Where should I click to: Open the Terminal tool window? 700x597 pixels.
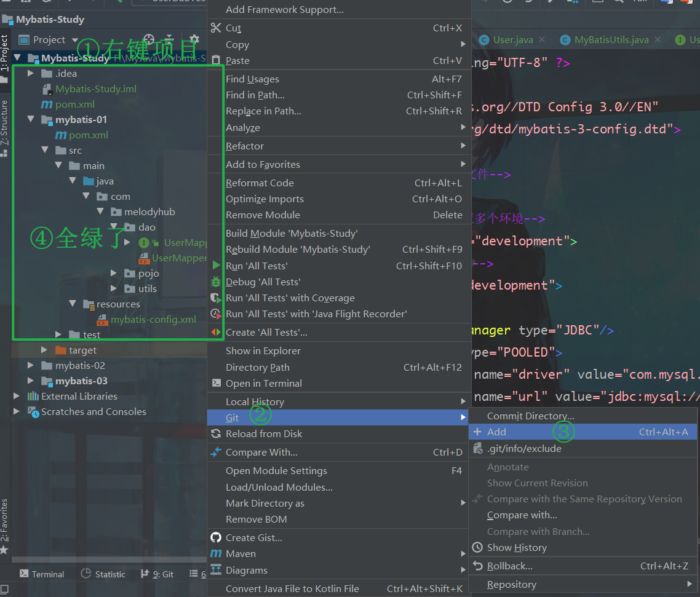coord(42,574)
